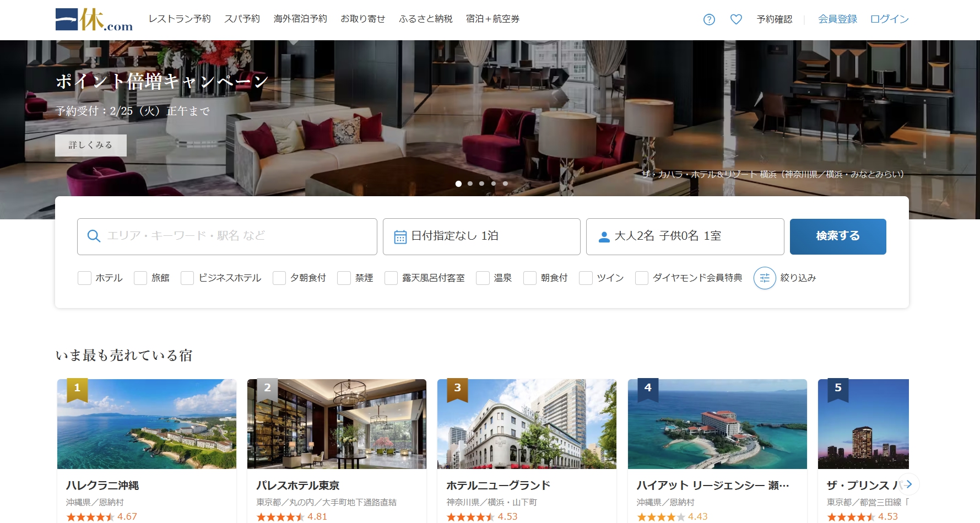The image size is (980, 523).
Task: Toggle the ホテル checkbox
Action: coord(84,278)
